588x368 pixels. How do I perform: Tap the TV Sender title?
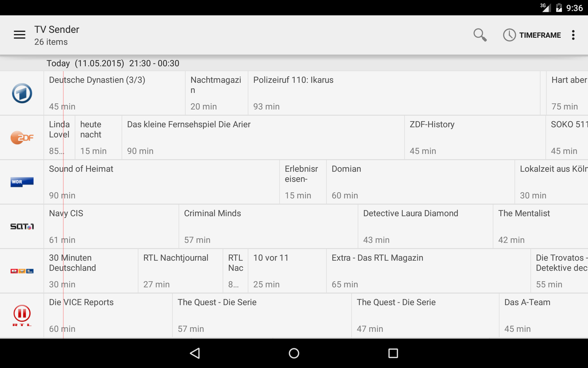pos(57,29)
